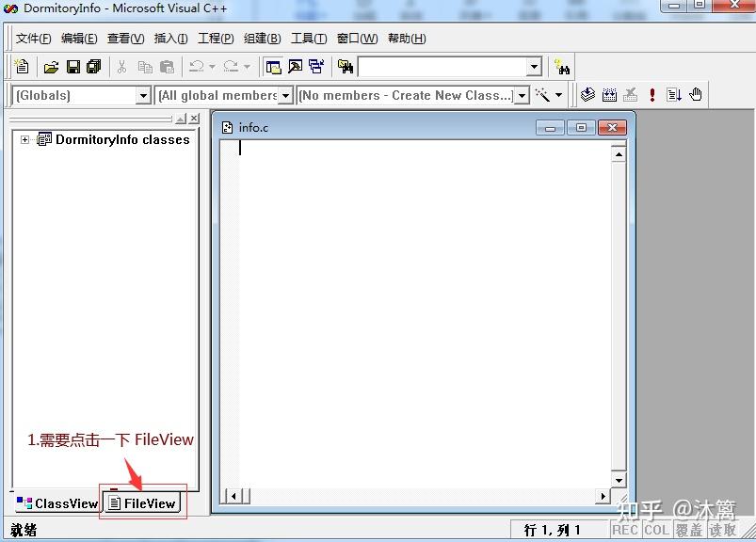The height and width of the screenshot is (542, 756).
Task: Build the project with the Build icon
Action: click(609, 94)
